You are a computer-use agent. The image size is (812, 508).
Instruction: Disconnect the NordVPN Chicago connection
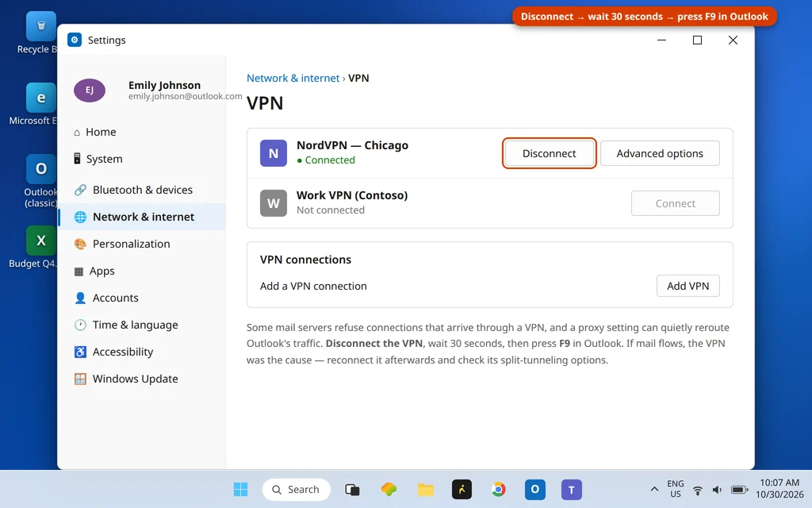click(549, 153)
